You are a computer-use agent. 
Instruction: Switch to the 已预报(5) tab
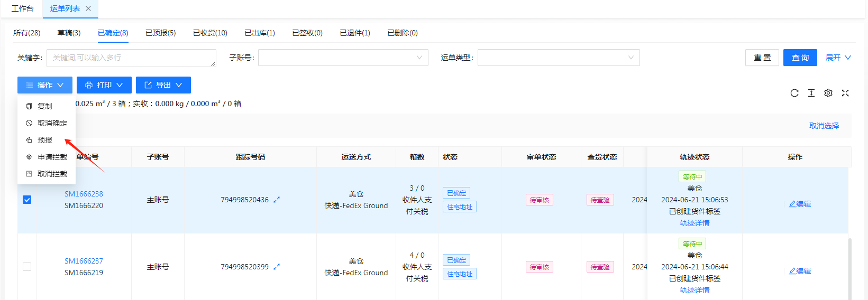(160, 33)
